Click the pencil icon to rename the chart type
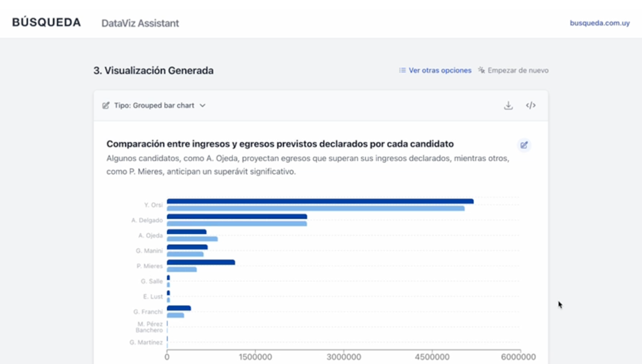 pyautogui.click(x=106, y=105)
